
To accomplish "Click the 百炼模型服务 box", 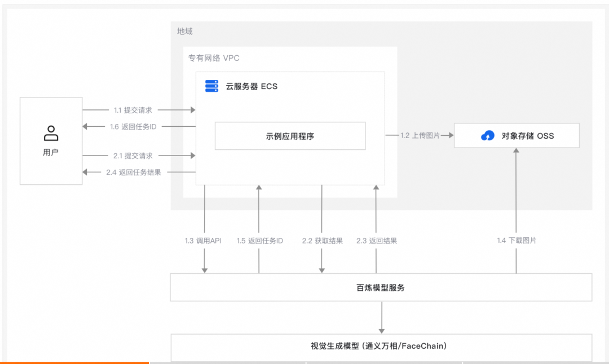I will 381,287.
